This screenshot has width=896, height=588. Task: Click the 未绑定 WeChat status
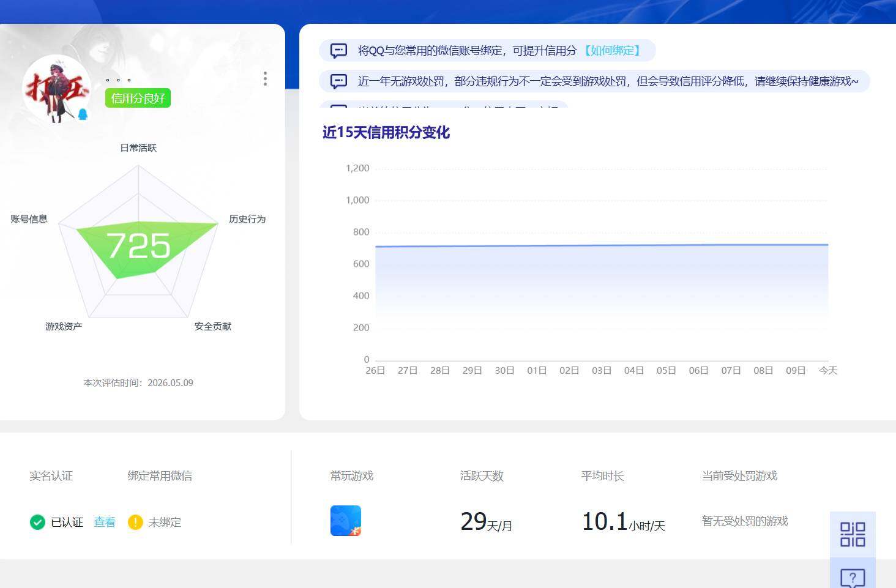click(165, 522)
